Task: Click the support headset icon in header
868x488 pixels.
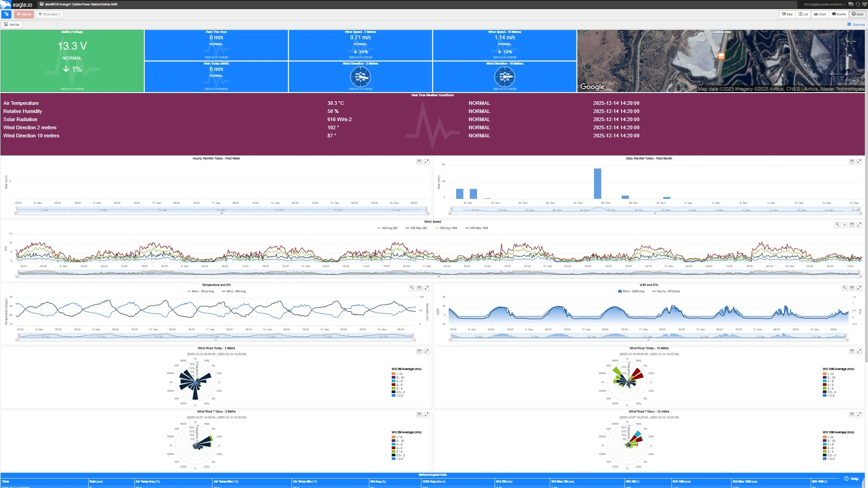Action: (858, 5)
